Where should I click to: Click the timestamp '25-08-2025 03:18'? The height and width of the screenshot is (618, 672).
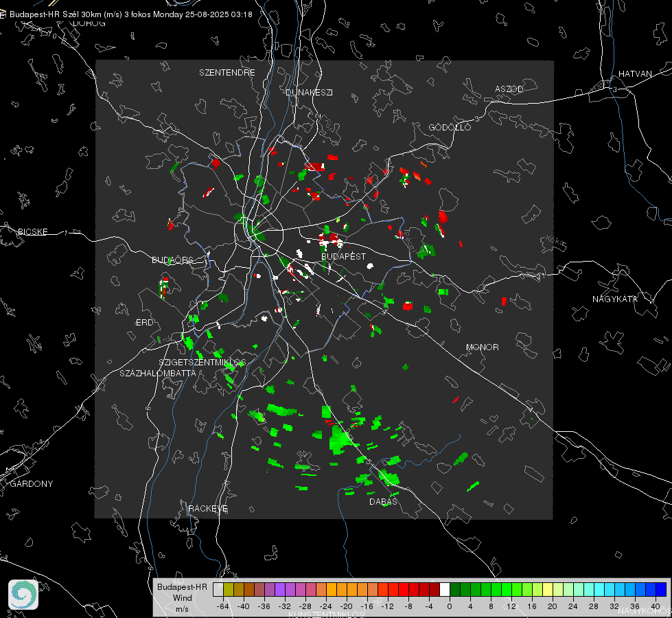[x=218, y=14]
